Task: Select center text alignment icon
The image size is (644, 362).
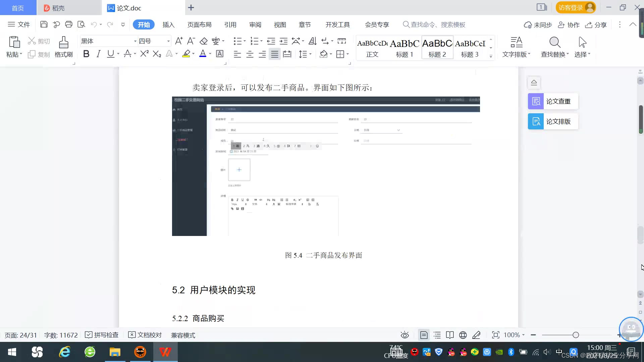Action: pos(250,54)
